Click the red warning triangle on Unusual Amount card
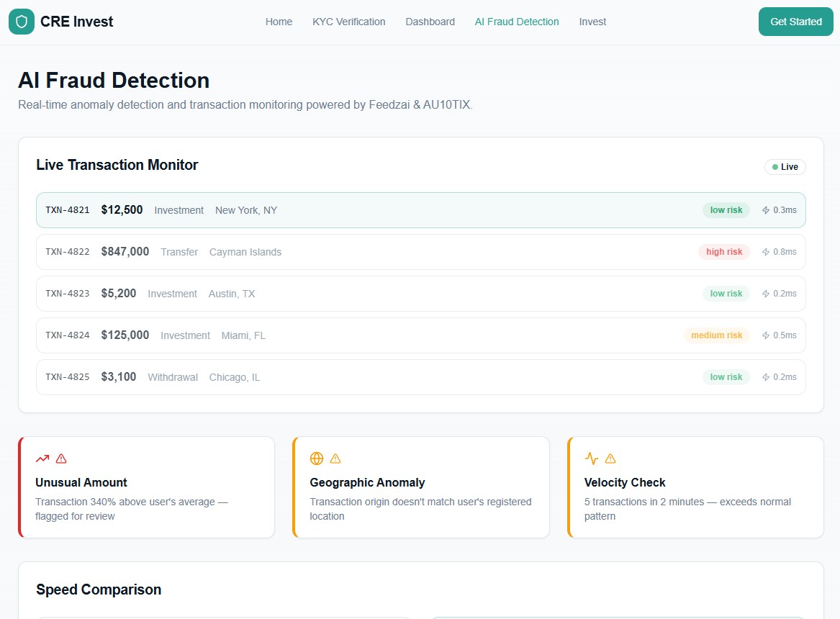This screenshot has width=840, height=619. tap(61, 458)
